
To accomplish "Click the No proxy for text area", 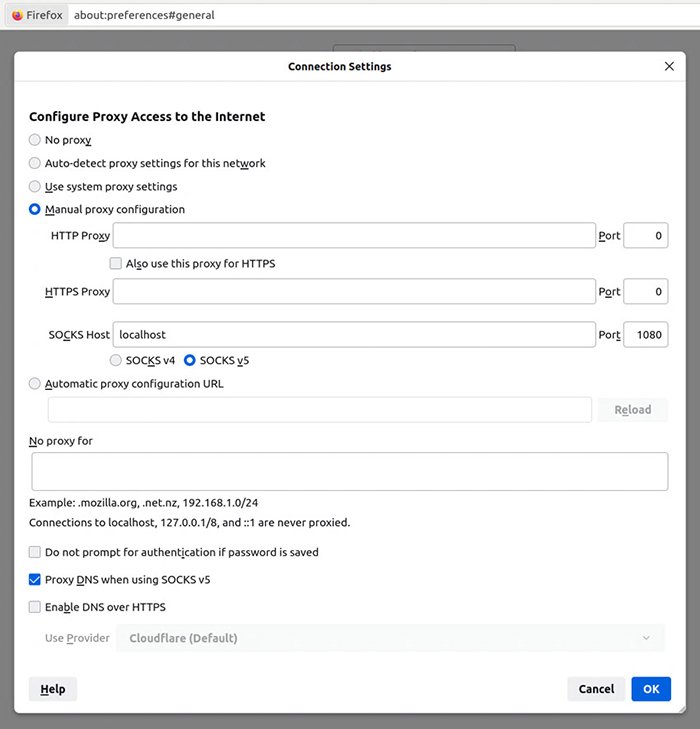I will point(349,471).
